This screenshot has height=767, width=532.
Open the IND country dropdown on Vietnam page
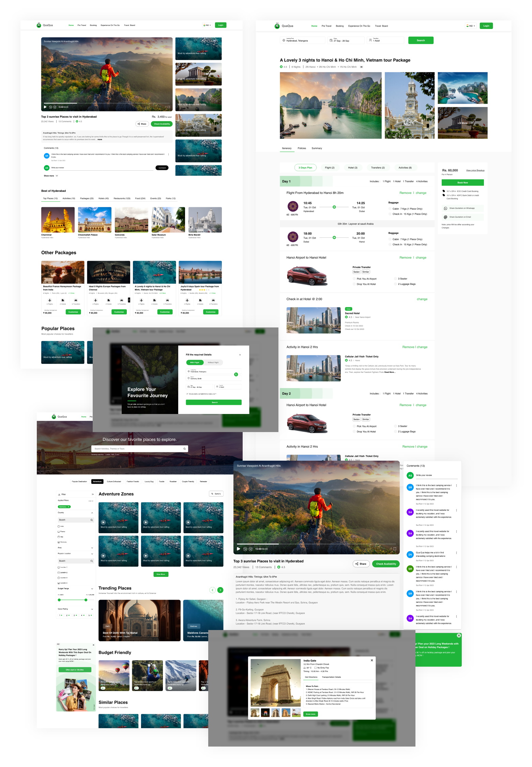[x=470, y=26]
